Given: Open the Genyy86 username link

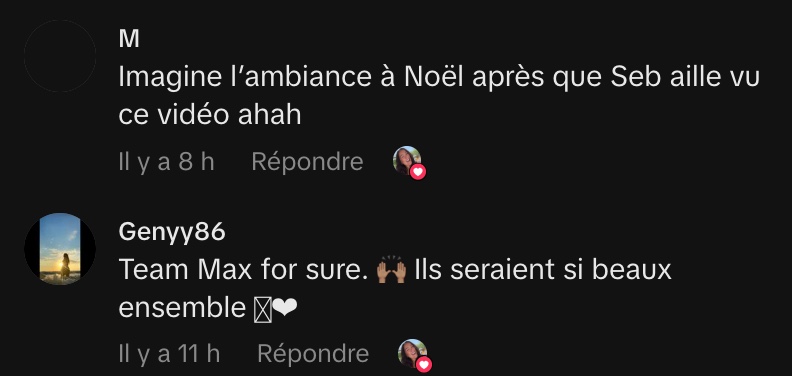Looking at the screenshot, I should pyautogui.click(x=172, y=232).
